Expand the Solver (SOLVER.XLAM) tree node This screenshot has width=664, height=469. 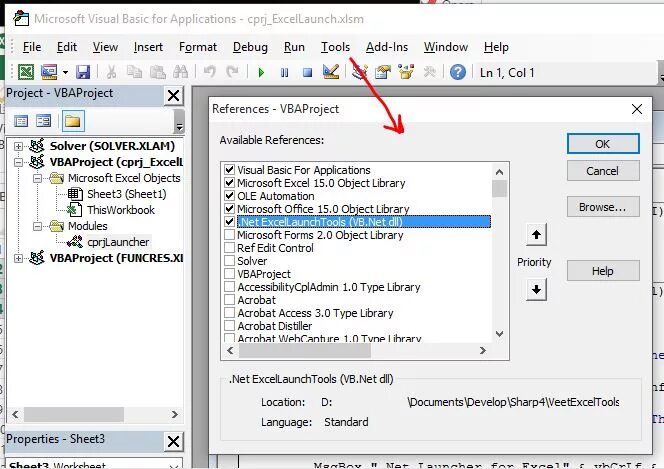click(18, 146)
